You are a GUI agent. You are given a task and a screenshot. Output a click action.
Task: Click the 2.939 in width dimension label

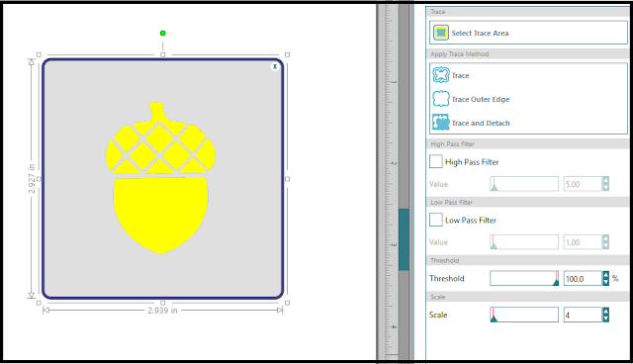pyautogui.click(x=162, y=311)
